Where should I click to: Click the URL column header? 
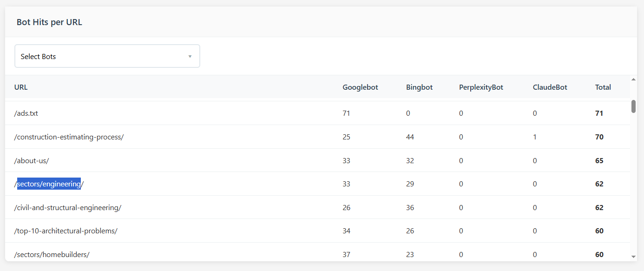click(x=21, y=87)
